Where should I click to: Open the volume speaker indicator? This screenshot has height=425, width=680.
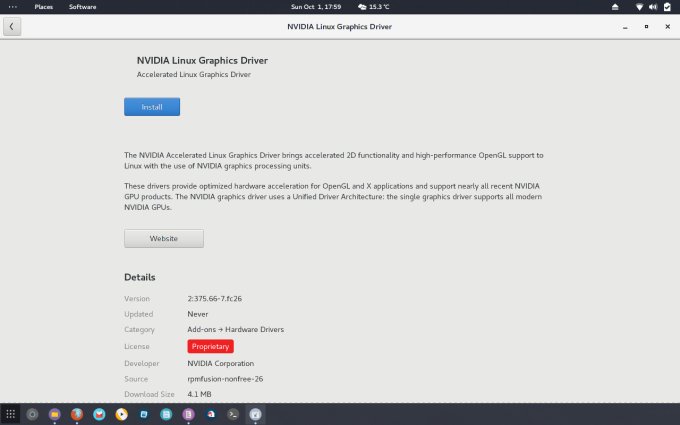tap(653, 7)
